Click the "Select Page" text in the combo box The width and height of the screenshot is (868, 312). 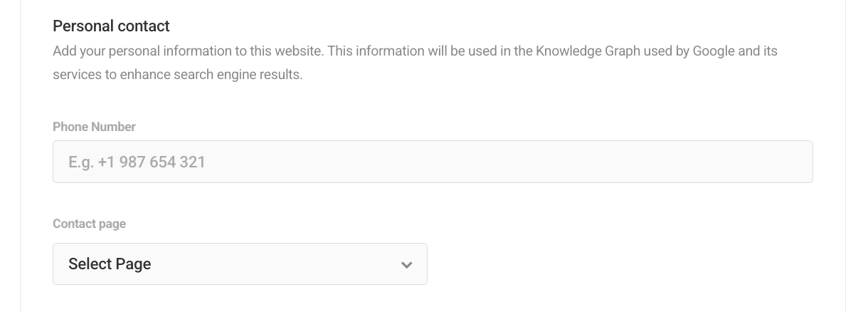[110, 264]
